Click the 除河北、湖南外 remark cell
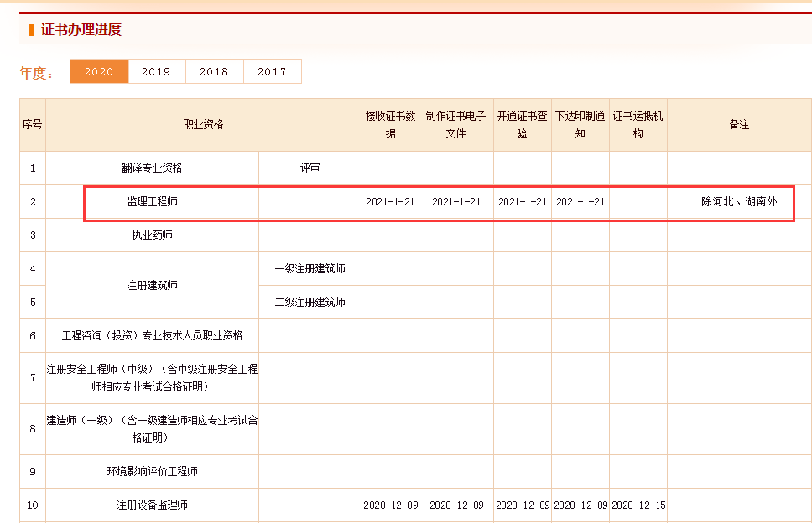 739,202
